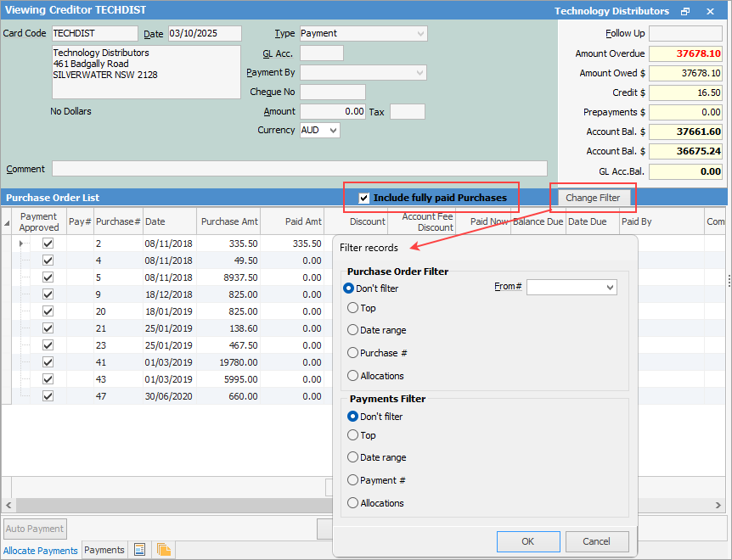This screenshot has width=732, height=560.
Task: Click the restore window icon in title bar
Action: coord(685,12)
